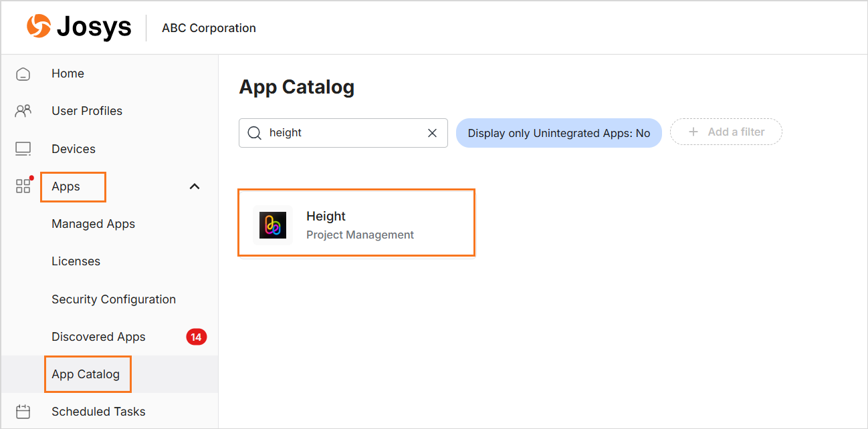Click the Height app logo thumbnail

click(273, 225)
